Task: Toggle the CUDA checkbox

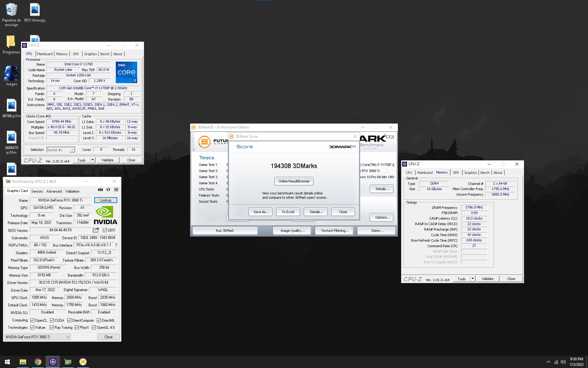Action: click(52, 320)
